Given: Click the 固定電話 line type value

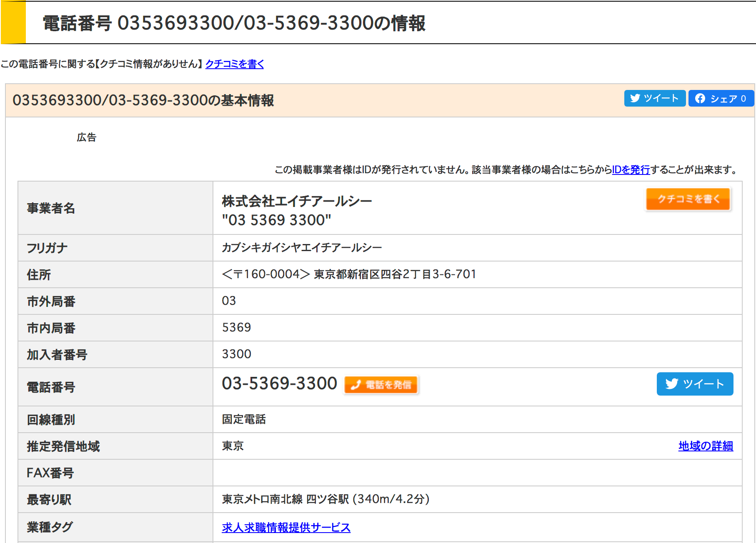Looking at the screenshot, I should click(x=244, y=419).
